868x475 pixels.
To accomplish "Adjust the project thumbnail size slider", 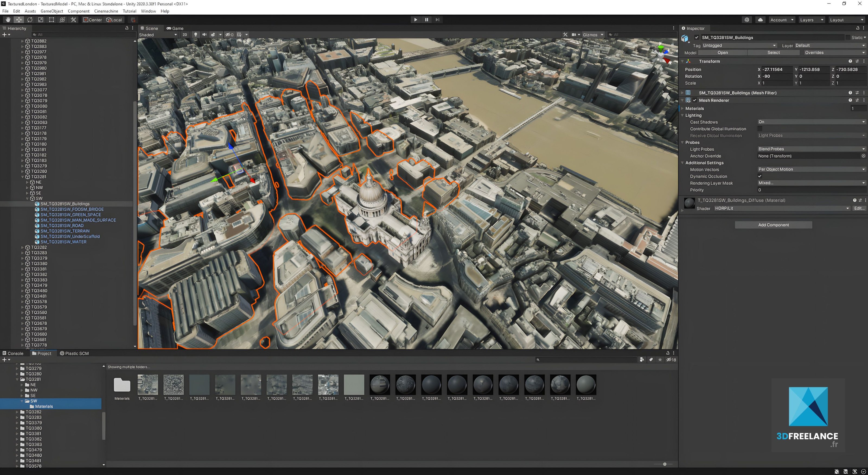I will [x=665, y=464].
